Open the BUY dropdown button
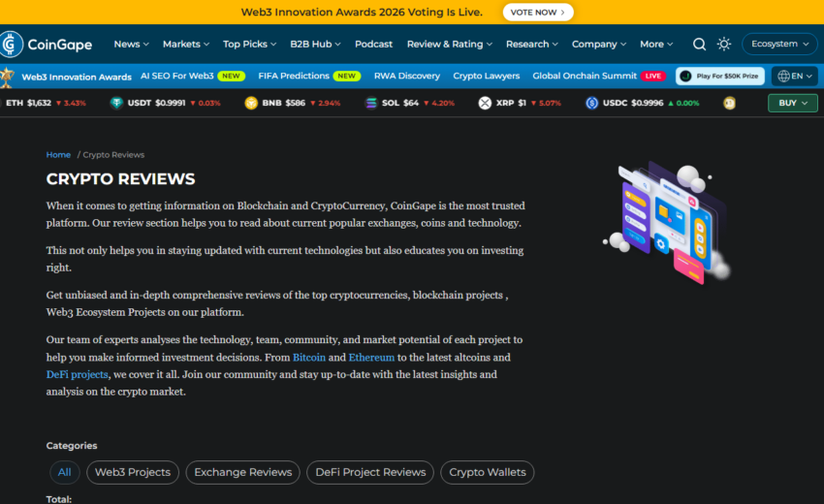This screenshot has width=824, height=504. [792, 103]
